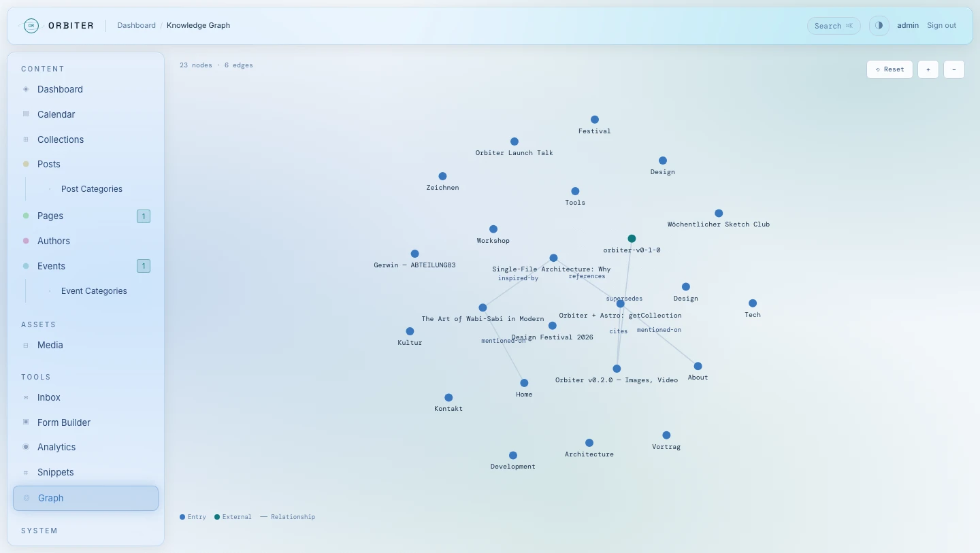Open Collections in the sidebar
The image size is (980, 553).
(x=86, y=139)
